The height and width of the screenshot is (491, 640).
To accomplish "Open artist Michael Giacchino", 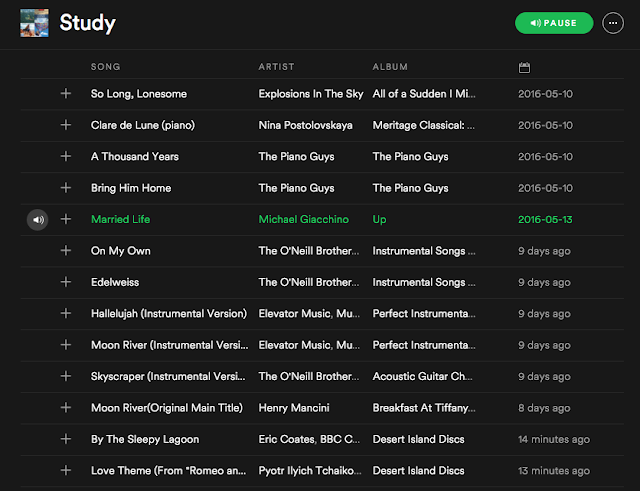I will pos(304,220).
